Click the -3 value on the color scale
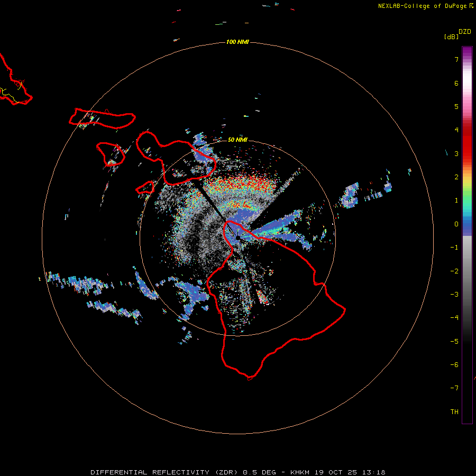 (x=454, y=295)
